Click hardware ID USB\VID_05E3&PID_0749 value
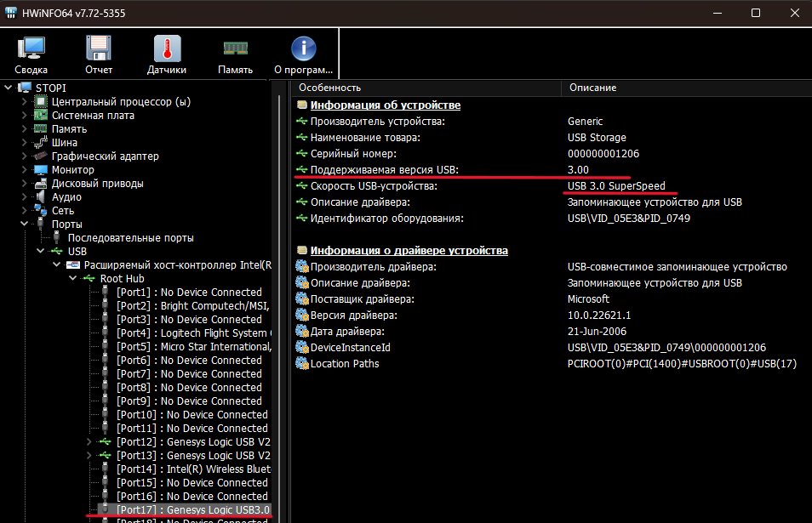The height and width of the screenshot is (523, 812). tap(629, 219)
